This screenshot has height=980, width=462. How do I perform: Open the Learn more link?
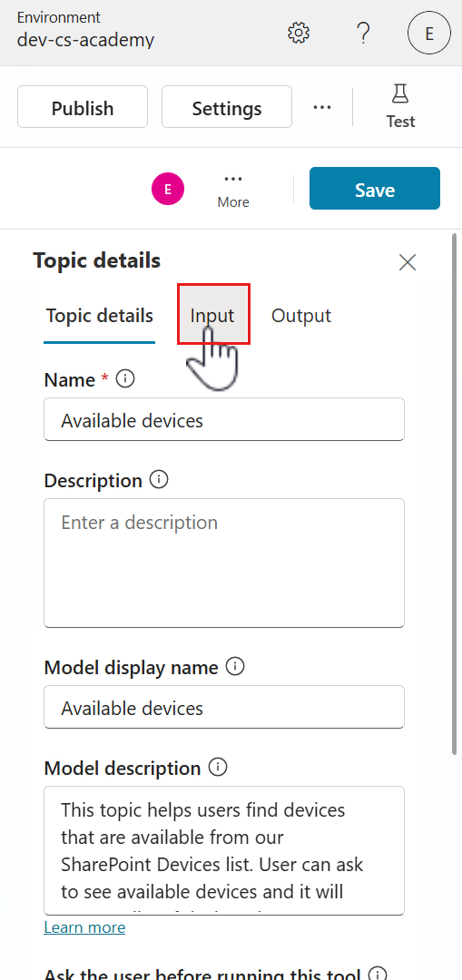coord(84,927)
